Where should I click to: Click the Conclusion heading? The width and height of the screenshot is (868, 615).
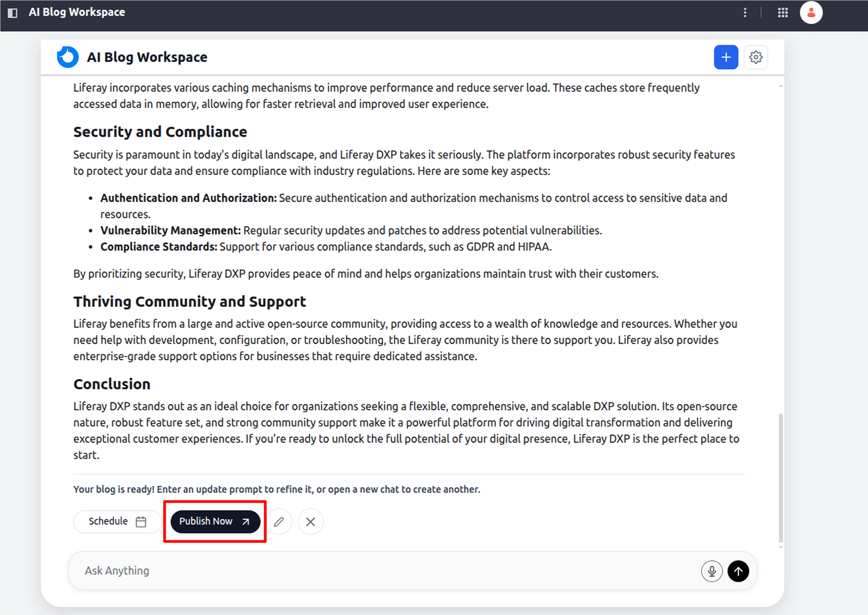[x=112, y=384]
